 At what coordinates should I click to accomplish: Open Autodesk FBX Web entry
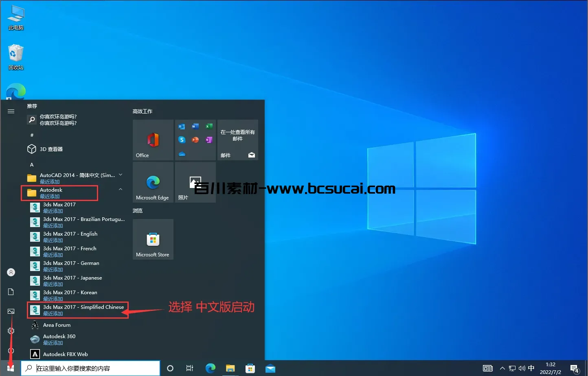(x=77, y=354)
